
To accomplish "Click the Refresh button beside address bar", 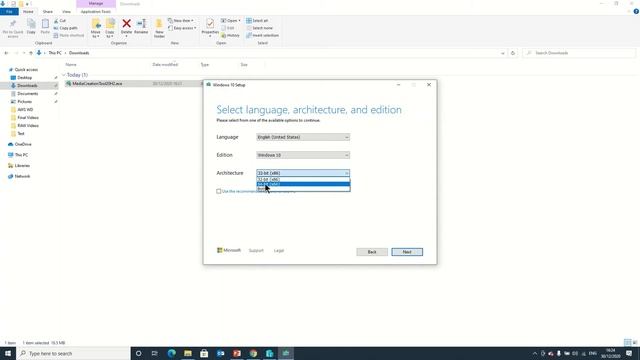I will (513, 53).
